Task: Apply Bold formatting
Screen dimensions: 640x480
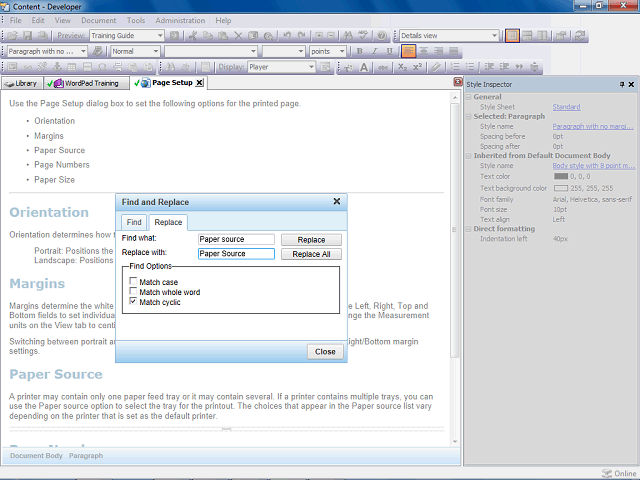Action: tap(360, 51)
